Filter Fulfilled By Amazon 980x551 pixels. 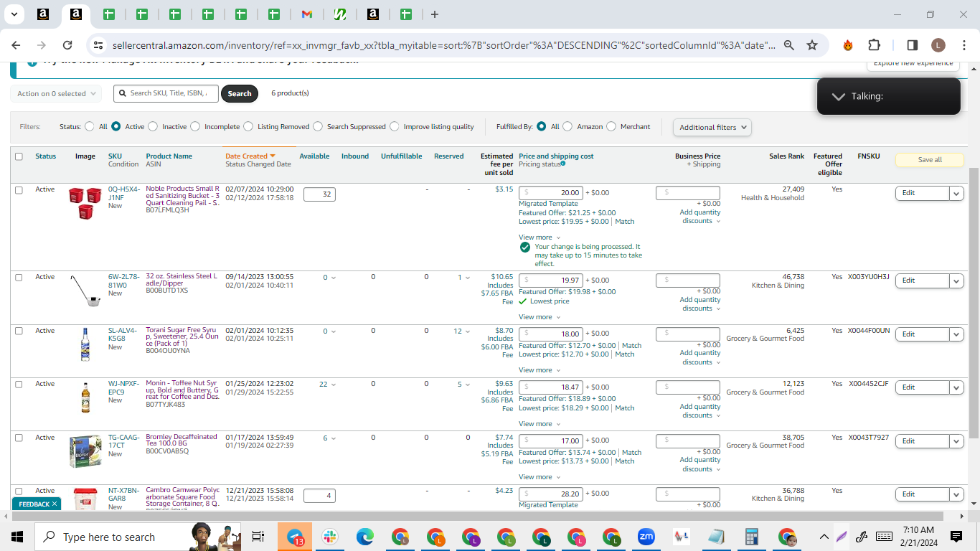pyautogui.click(x=567, y=126)
